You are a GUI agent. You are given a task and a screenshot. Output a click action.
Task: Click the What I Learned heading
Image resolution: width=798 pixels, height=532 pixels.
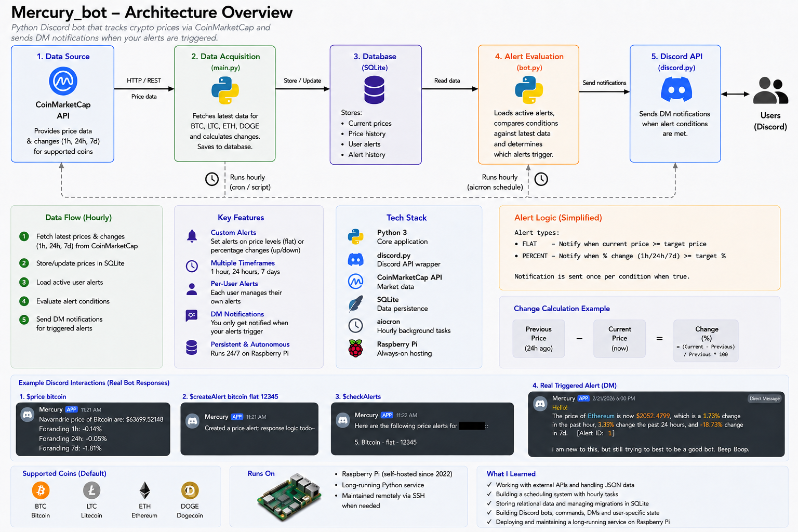[x=511, y=474]
